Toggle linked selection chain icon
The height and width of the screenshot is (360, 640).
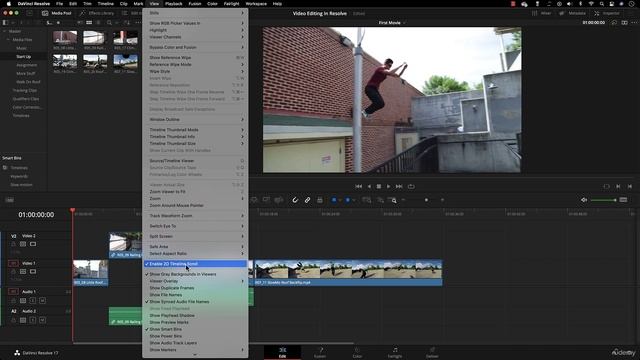click(307, 200)
